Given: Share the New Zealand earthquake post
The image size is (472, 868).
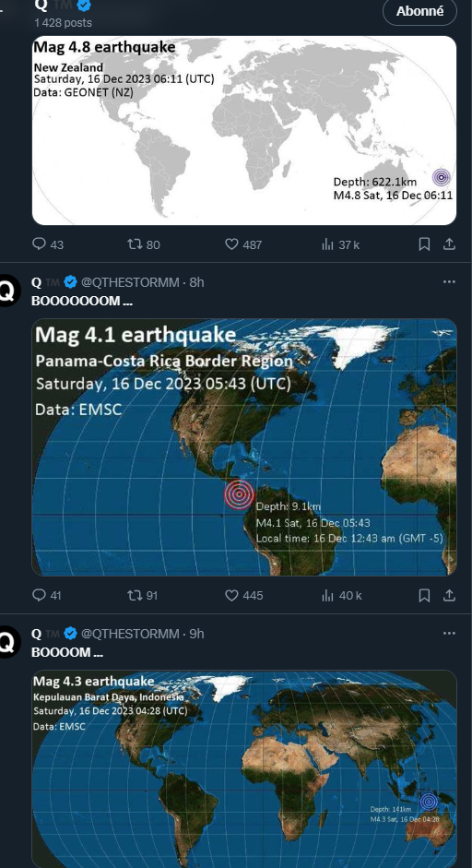Looking at the screenshot, I should (450, 244).
